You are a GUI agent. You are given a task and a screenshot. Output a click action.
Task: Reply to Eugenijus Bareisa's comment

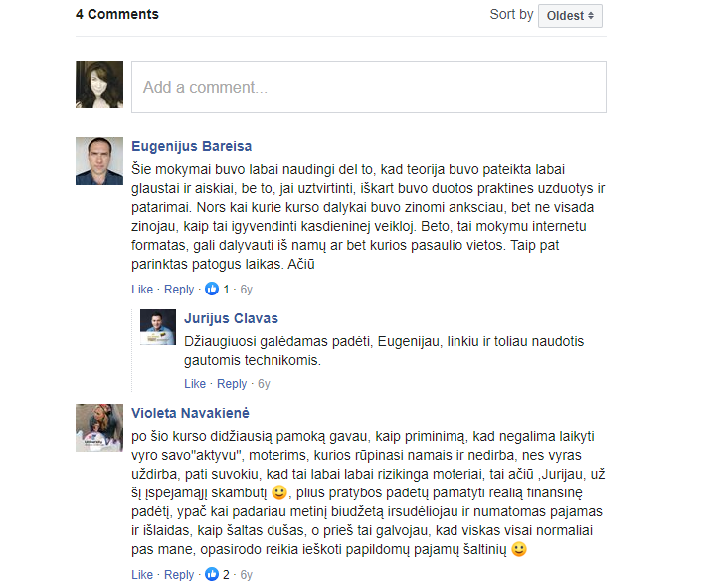[x=179, y=290]
